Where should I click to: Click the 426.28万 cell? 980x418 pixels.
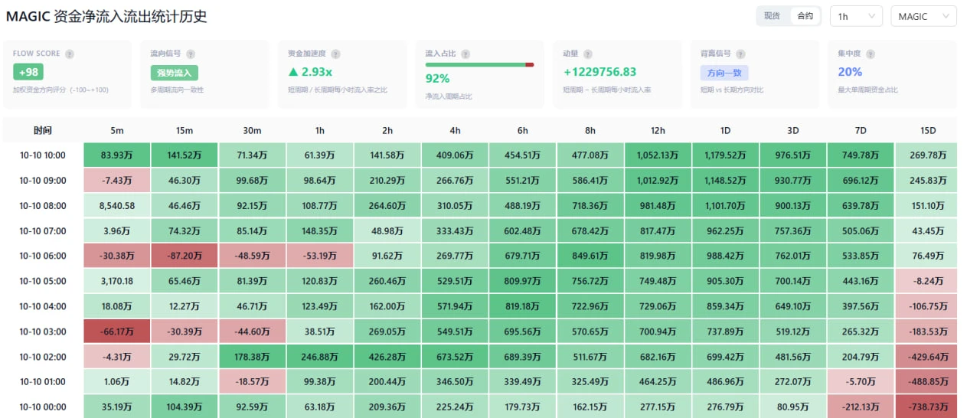387,357
